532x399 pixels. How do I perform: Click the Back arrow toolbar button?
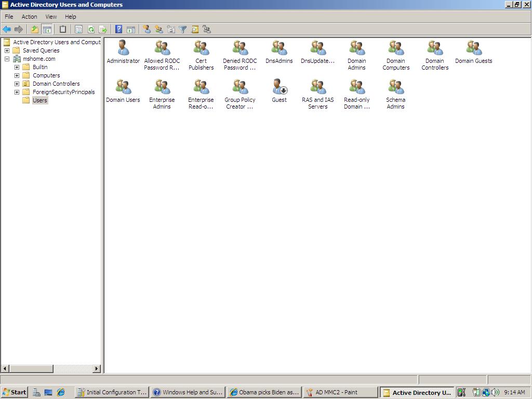[x=7, y=30]
